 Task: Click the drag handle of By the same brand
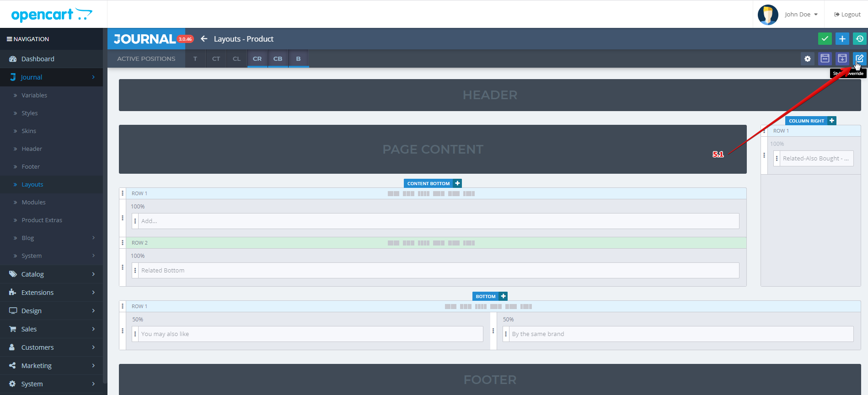point(506,334)
